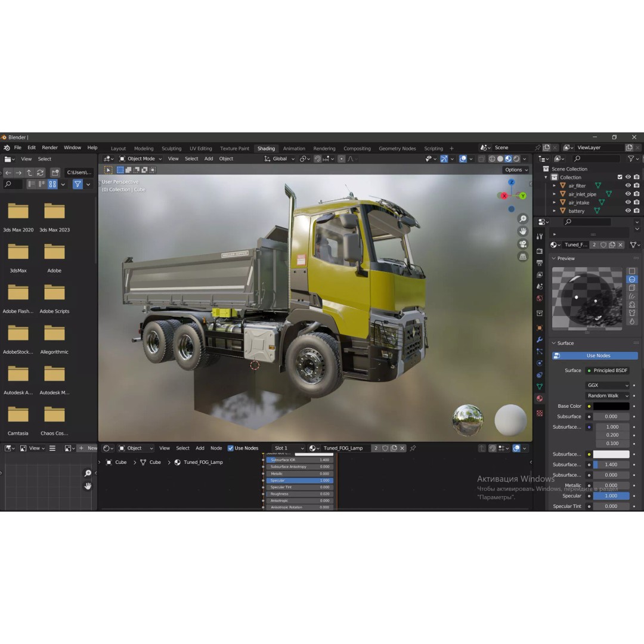Screen dimensions: 644x644
Task: Click New button in image editor header
Action: coord(88,448)
